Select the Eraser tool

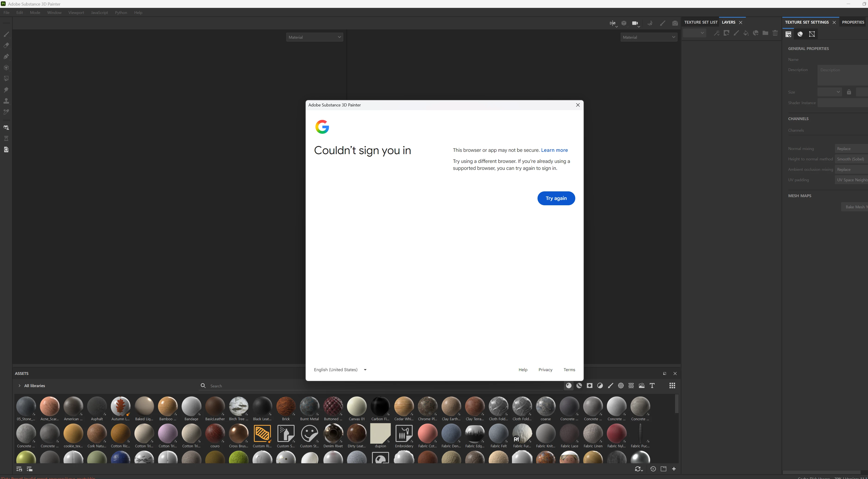[x=6, y=45]
